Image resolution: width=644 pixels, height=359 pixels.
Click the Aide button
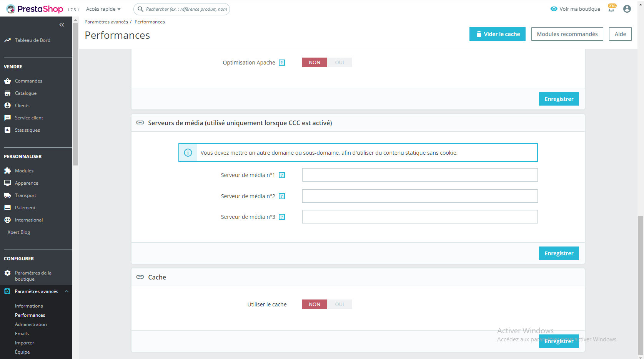point(620,34)
